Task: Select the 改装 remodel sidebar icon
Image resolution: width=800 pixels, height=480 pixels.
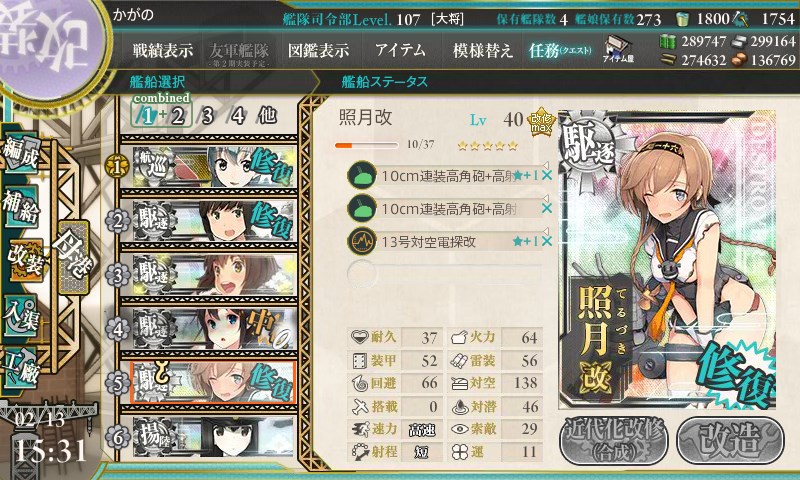Action: point(24,261)
